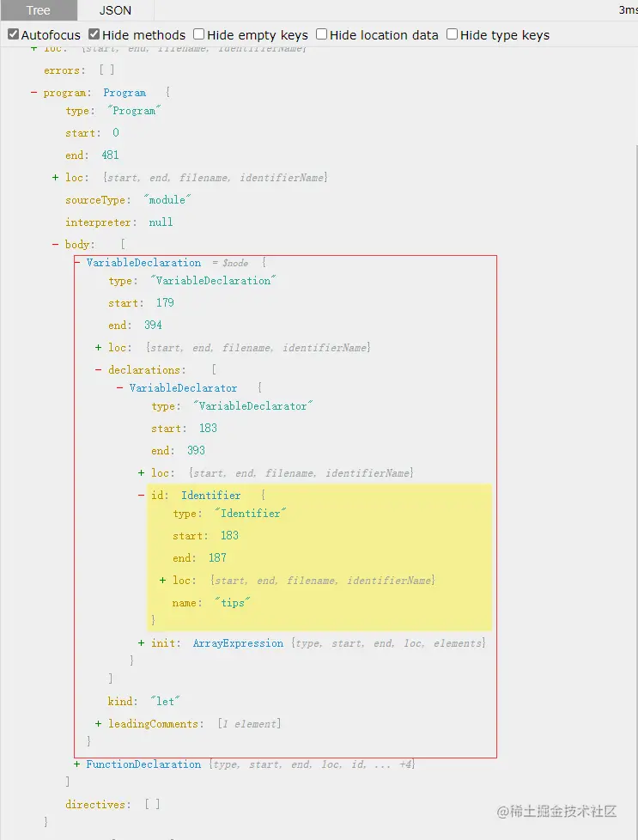
Task: Click the end value 481
Action: click(x=111, y=155)
